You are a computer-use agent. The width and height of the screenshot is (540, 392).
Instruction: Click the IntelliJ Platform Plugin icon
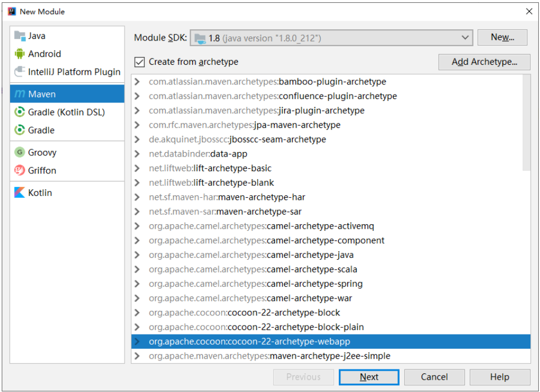[x=20, y=72]
